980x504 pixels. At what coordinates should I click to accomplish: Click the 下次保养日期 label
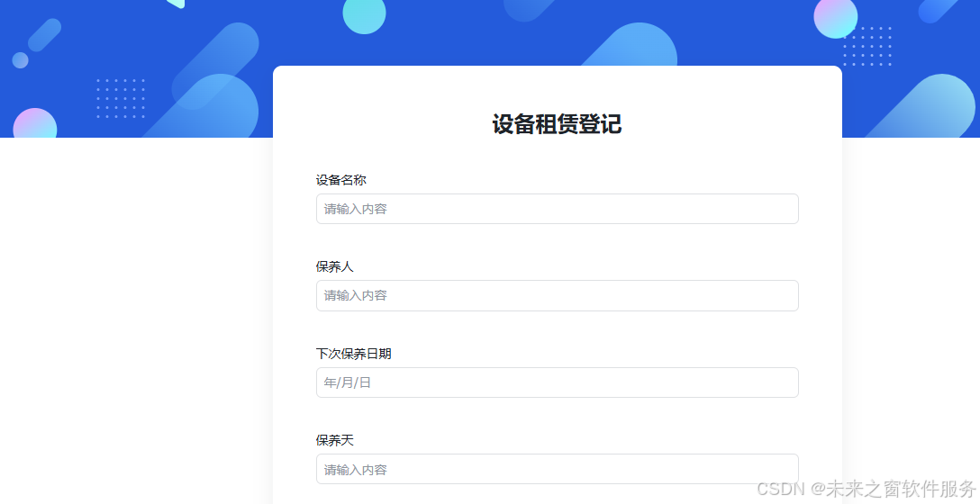[x=353, y=354]
